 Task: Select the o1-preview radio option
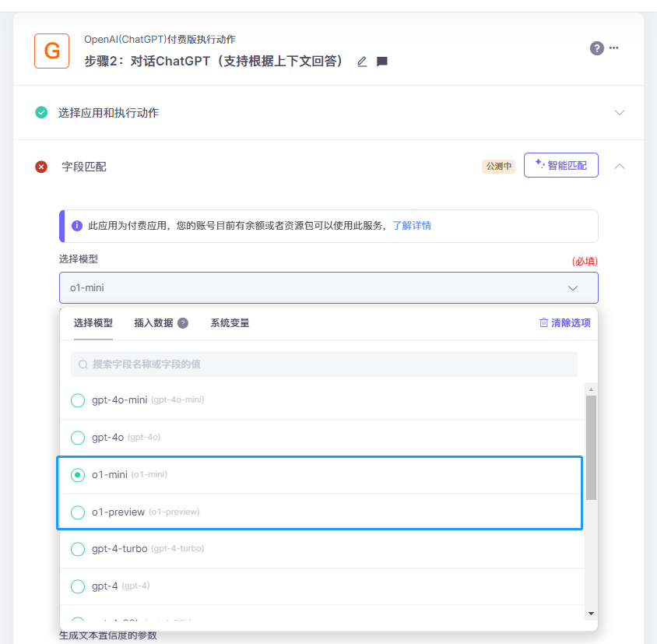[78, 512]
